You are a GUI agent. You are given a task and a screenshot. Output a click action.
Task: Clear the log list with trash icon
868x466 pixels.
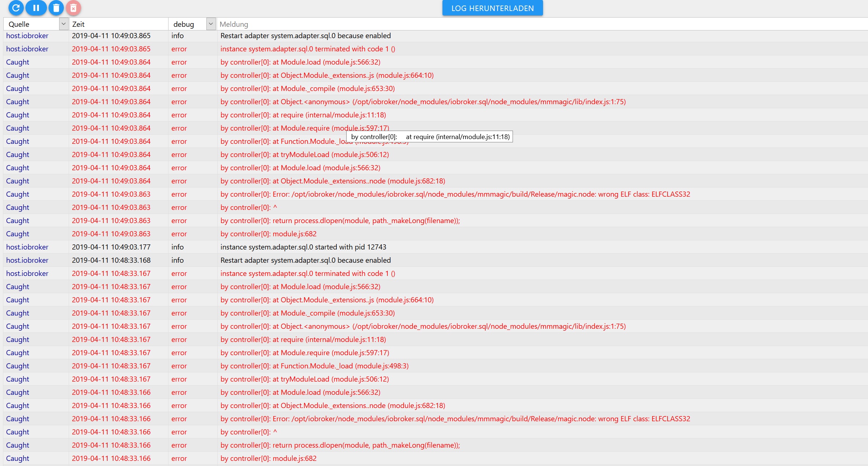(56, 8)
